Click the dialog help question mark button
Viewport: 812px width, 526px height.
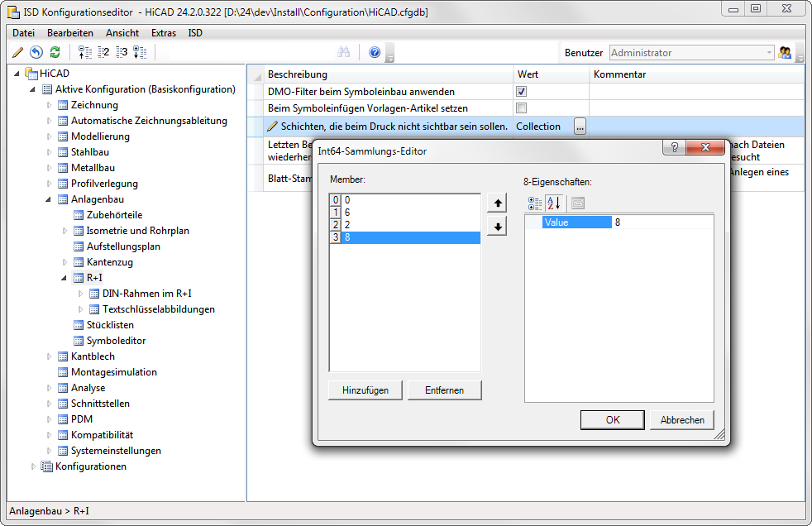pos(674,147)
